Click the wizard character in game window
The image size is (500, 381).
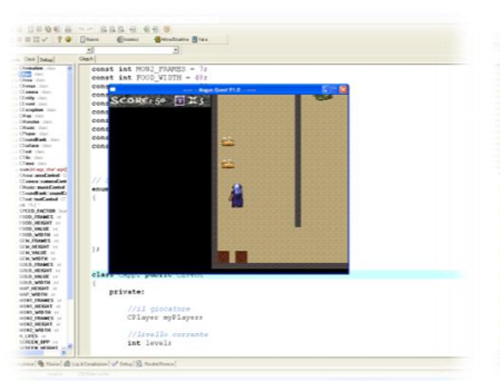[237, 196]
